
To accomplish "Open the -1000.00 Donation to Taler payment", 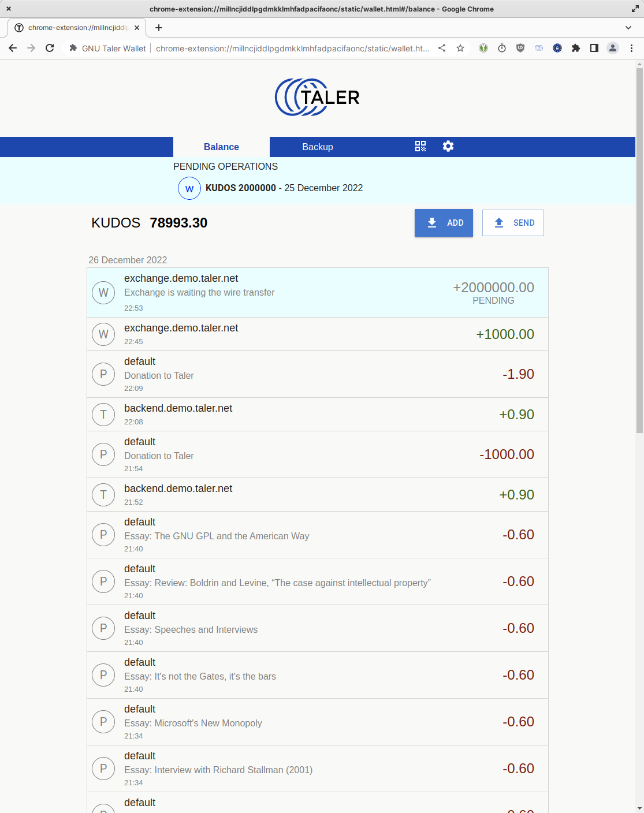I will 317,454.
